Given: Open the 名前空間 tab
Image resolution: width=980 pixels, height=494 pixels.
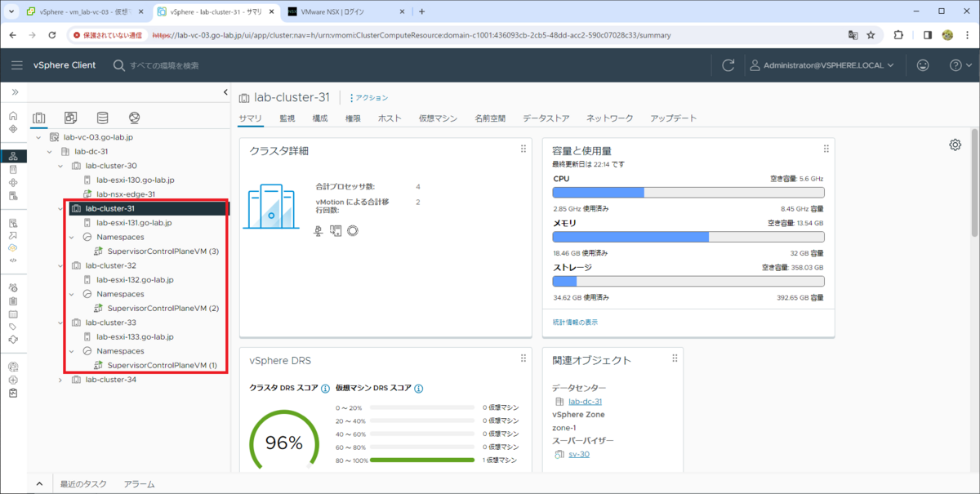Looking at the screenshot, I should tap(490, 118).
